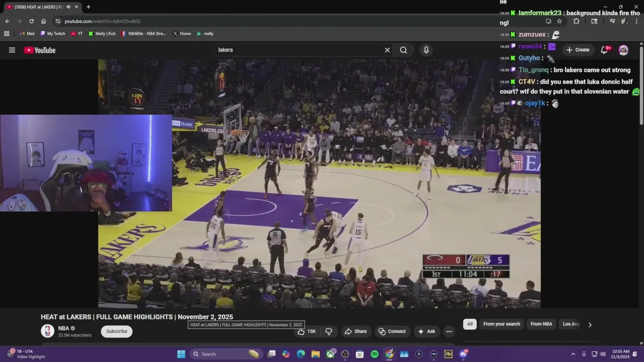Open Windows Start menu
The height and width of the screenshot is (362, 644).
coord(181,354)
